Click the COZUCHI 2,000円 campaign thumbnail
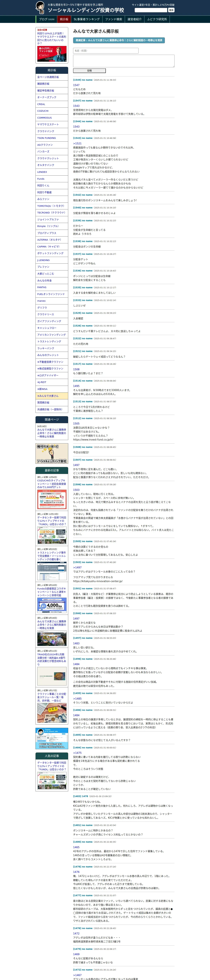The height and width of the screenshot is (980, 210). (x=52, y=499)
